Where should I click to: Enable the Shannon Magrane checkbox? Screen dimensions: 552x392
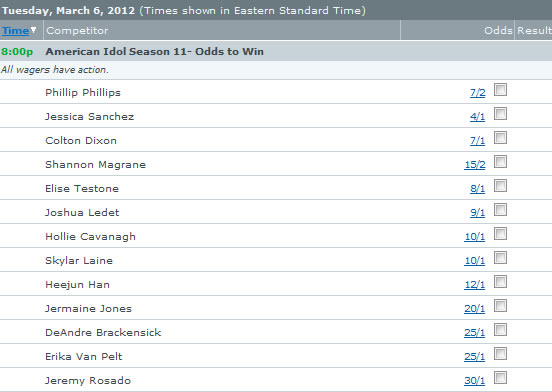tap(500, 162)
